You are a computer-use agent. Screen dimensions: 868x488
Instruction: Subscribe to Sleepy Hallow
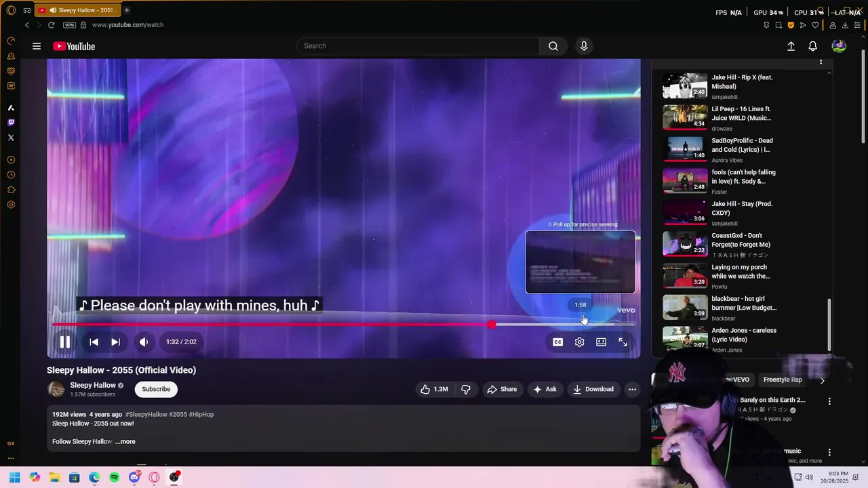(x=156, y=389)
